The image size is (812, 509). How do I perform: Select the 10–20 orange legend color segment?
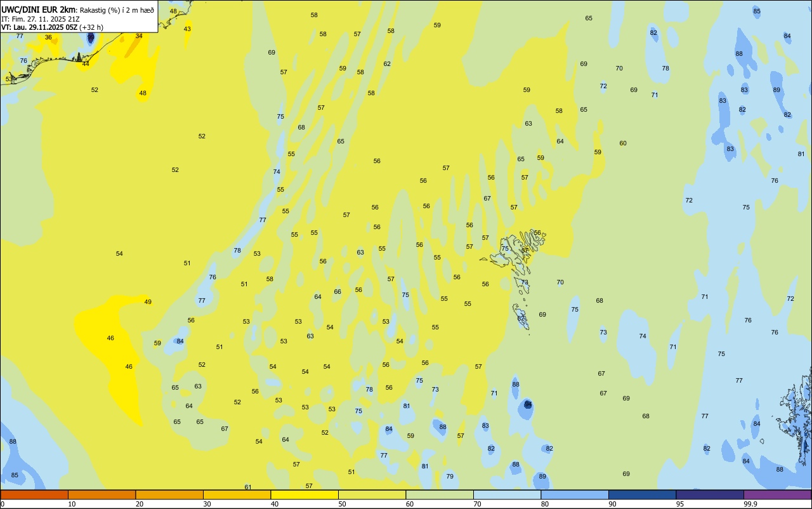pyautogui.click(x=101, y=494)
